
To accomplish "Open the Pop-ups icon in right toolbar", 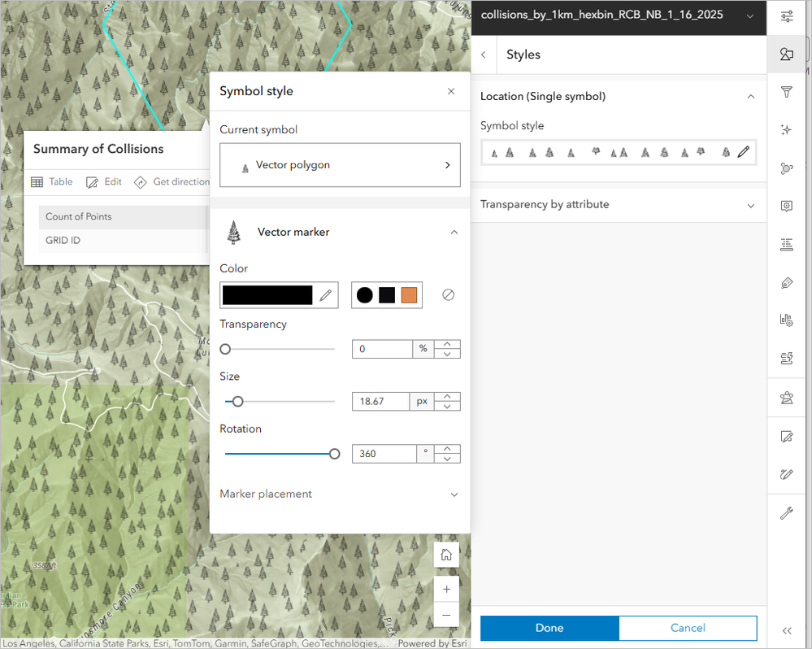I will coord(787,206).
